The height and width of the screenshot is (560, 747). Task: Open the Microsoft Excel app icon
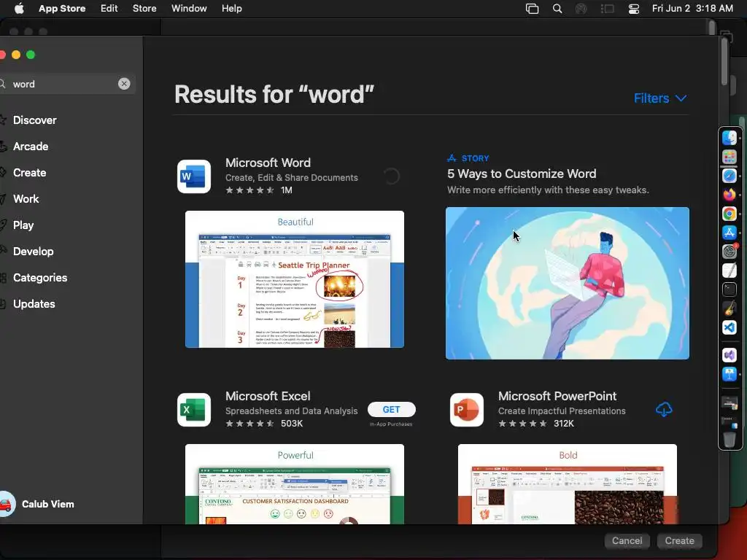point(194,410)
